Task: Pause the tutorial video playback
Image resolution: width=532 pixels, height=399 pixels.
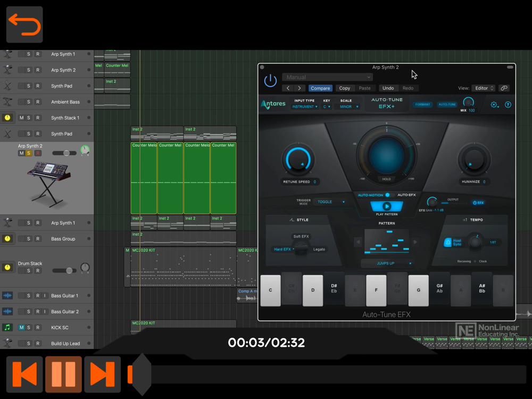Action: [x=63, y=374]
